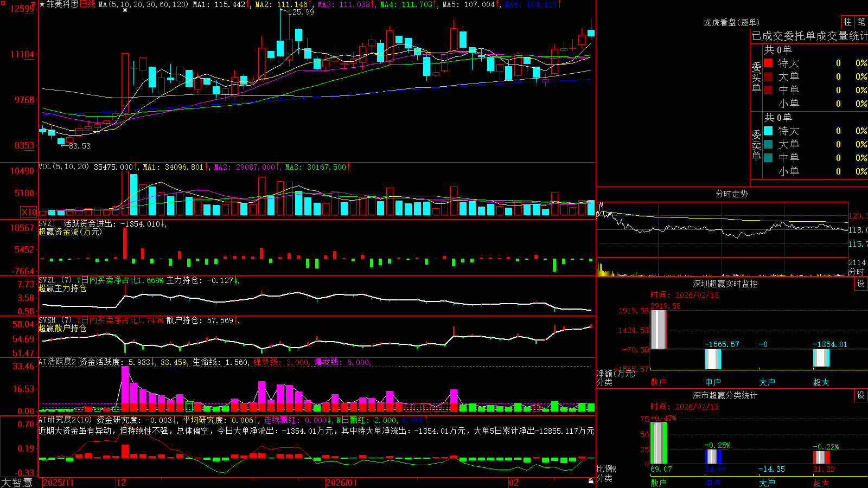Click the dark red 大单 buy swatch
The height and width of the screenshot is (488, 868).
tap(768, 76)
